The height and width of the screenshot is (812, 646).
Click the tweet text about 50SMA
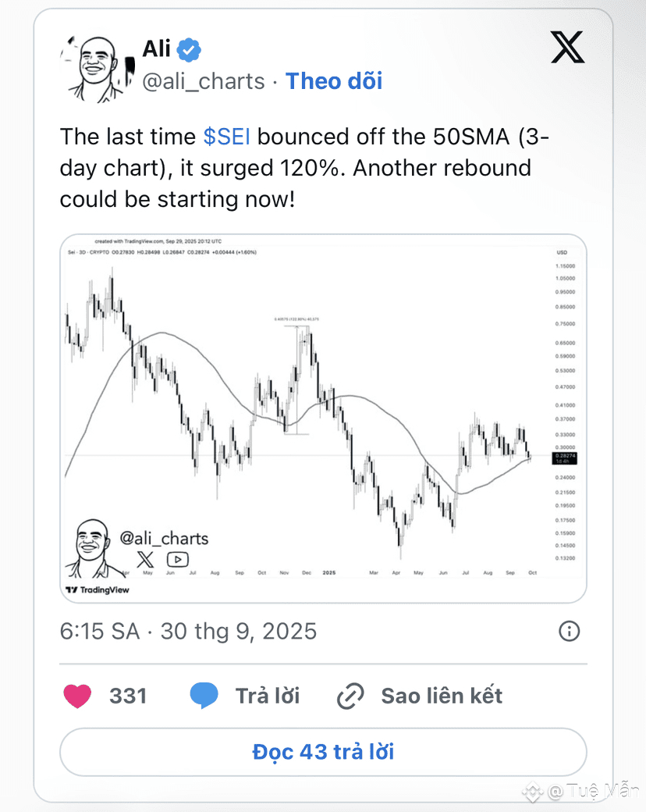(x=304, y=168)
